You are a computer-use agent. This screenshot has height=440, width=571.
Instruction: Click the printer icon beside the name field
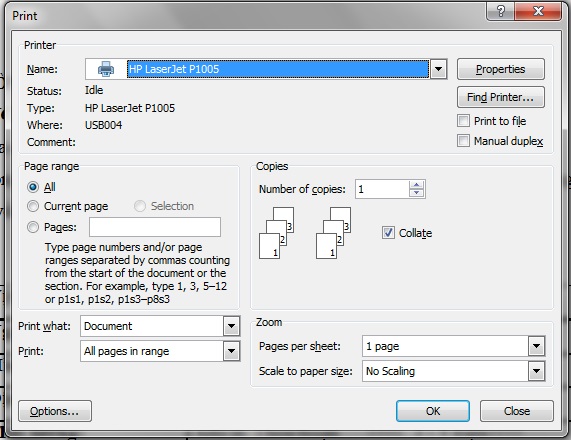(106, 69)
